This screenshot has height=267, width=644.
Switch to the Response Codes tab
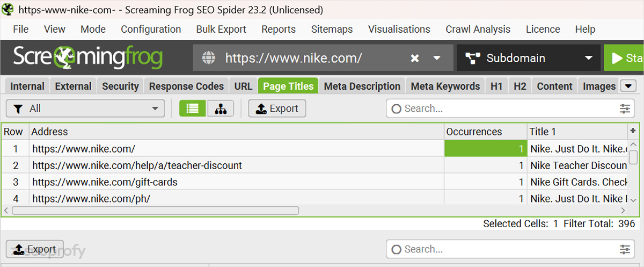pos(186,86)
